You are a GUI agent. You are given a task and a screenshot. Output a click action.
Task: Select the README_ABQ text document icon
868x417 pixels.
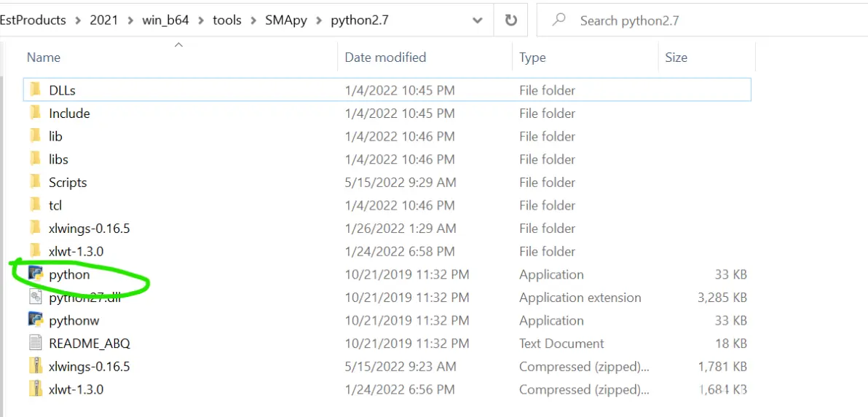pyautogui.click(x=36, y=343)
